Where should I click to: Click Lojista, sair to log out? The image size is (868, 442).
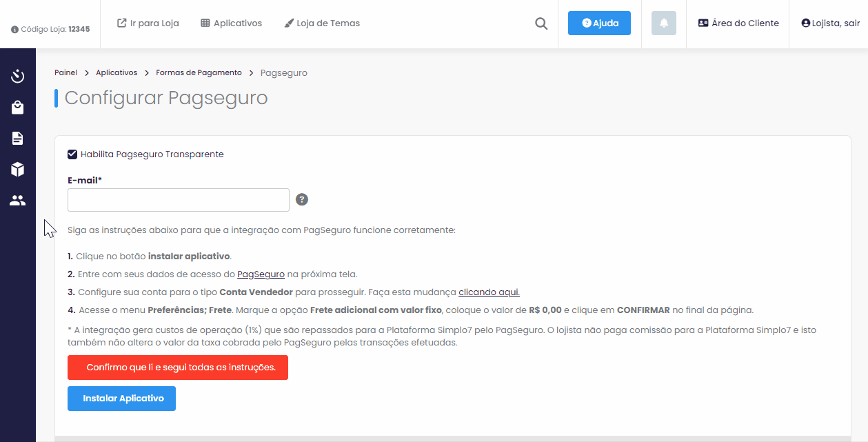point(831,23)
